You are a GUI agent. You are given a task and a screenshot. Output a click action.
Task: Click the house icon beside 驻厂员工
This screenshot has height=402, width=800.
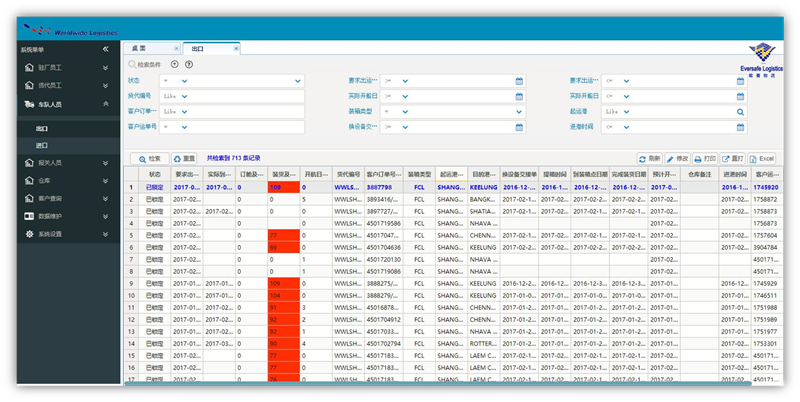coord(29,67)
